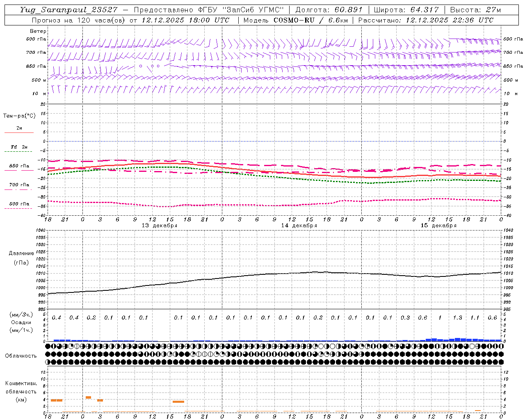Click the precipitation value 1.3
The width and height of the screenshot is (525, 420).
coord(457,318)
